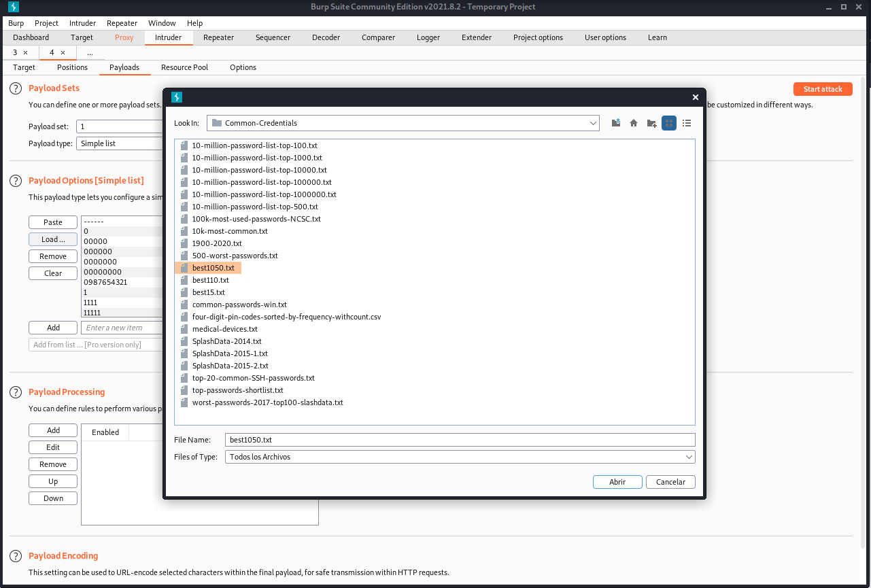The height and width of the screenshot is (588, 871).
Task: Select best15.txt file
Action: click(208, 292)
